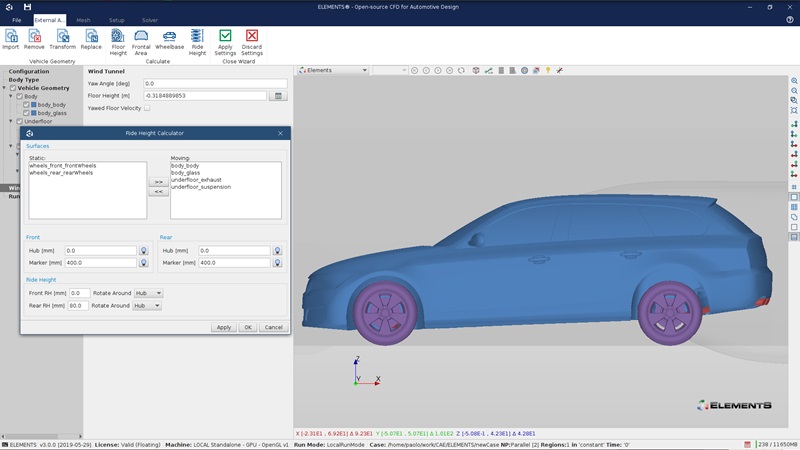800x450 pixels.
Task: Open the empty dropdown beside Elements
Action: coord(389,70)
